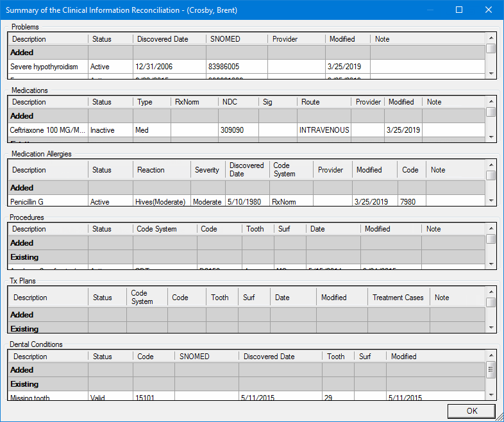Click Procedures Code System column header
This screenshot has height=422, width=504.
click(x=165, y=229)
